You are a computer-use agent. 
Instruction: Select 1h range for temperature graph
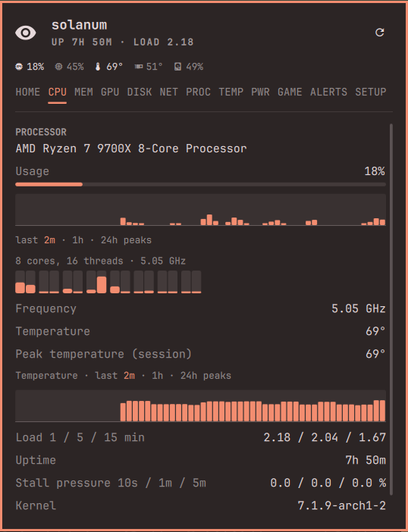(157, 376)
